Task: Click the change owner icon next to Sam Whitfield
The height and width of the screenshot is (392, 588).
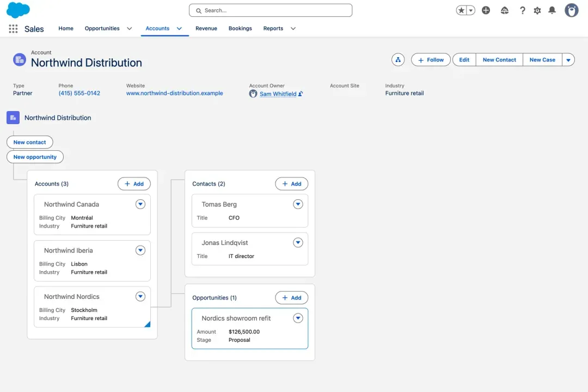Action: click(301, 94)
